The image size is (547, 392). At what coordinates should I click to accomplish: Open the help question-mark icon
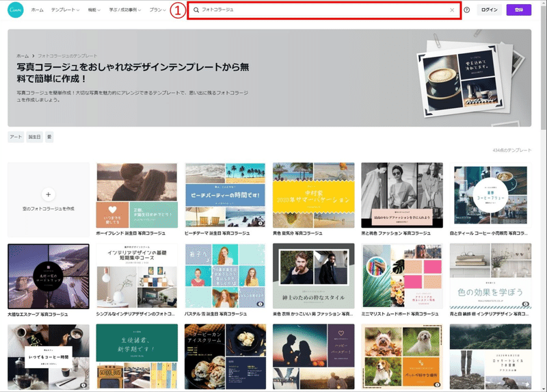coord(467,10)
